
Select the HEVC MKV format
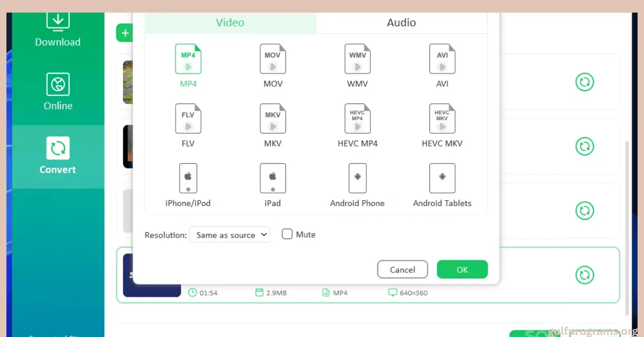point(442,119)
